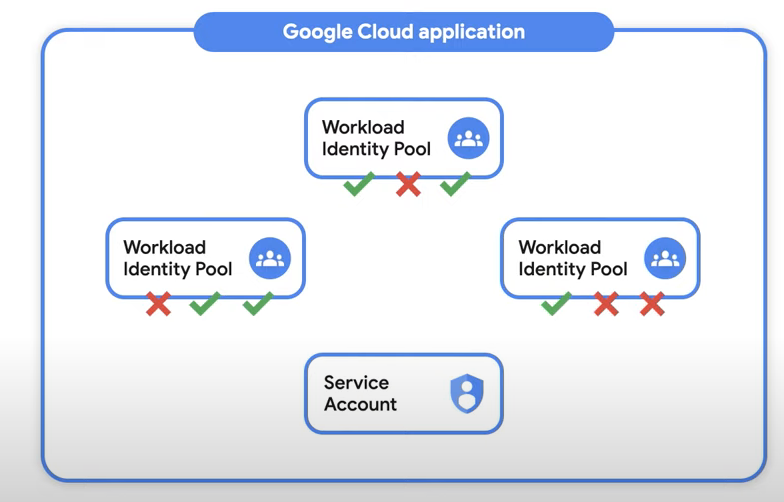Click last green check under pool above Service Account

click(456, 184)
